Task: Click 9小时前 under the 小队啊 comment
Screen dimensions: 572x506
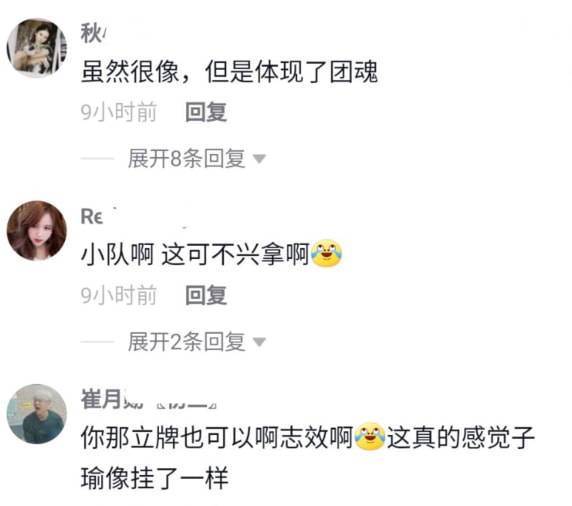Action: 119,295
